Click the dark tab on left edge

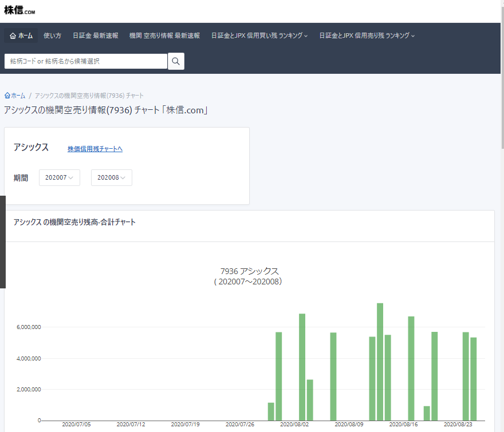2,241
